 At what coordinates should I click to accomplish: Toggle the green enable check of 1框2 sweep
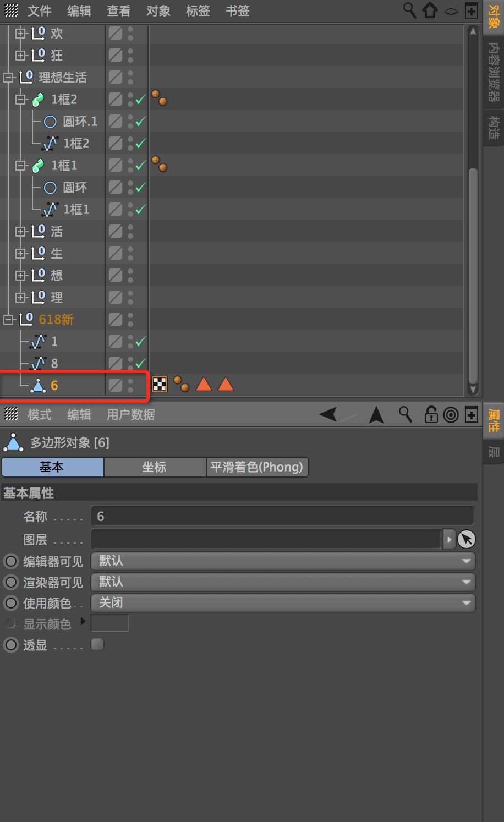point(141,100)
